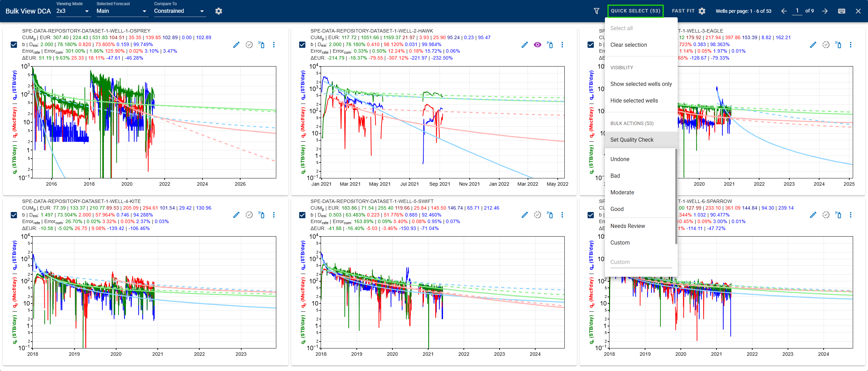The image size is (868, 371).
Task: Go to next page using right arrow
Action: (824, 11)
